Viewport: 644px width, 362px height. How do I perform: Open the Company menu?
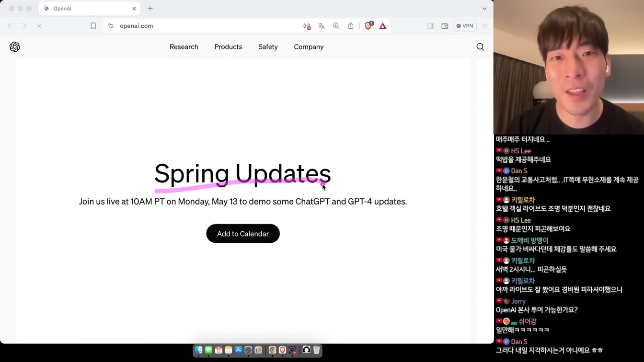pyautogui.click(x=309, y=47)
